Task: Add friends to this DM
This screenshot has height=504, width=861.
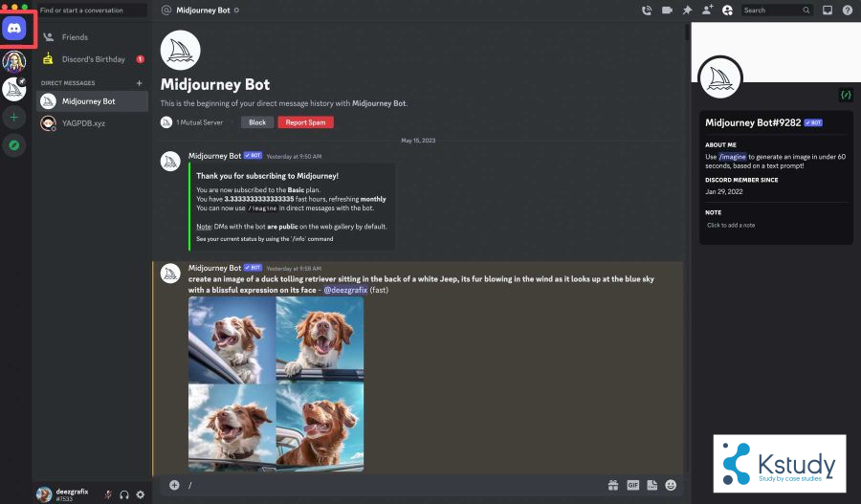Action: pos(707,11)
